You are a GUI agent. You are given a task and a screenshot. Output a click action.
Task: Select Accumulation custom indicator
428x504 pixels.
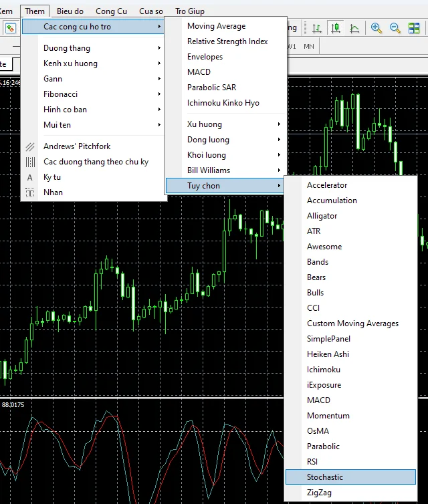tap(350, 201)
